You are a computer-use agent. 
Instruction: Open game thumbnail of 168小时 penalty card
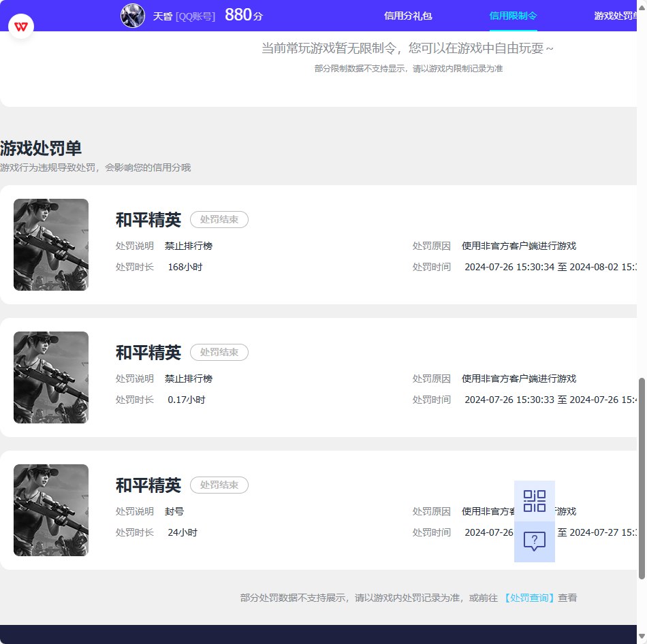click(51, 244)
